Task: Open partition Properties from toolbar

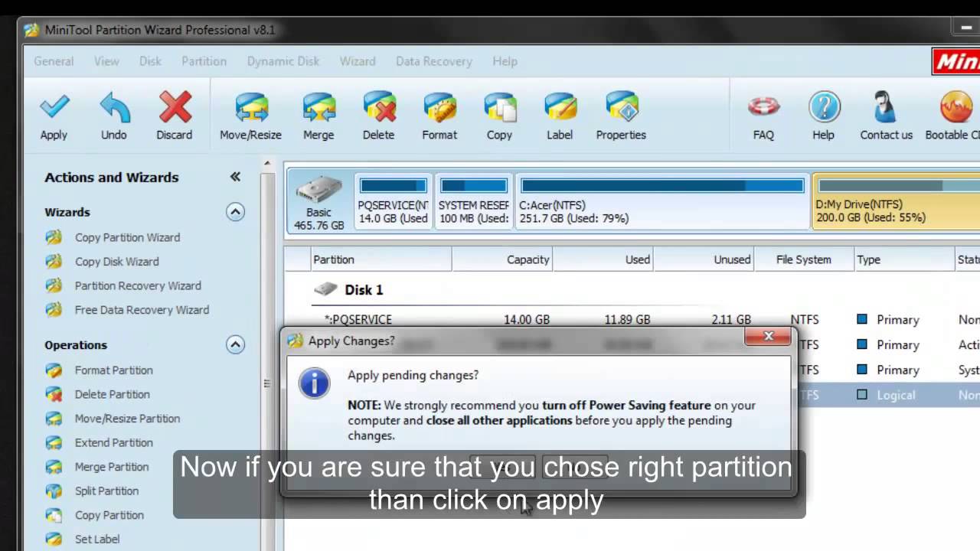Action: (621, 108)
